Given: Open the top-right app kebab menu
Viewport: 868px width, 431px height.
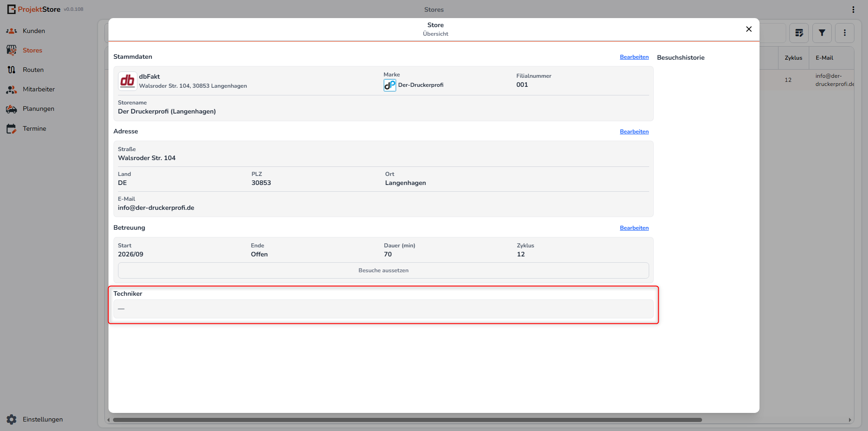Looking at the screenshot, I should click(853, 9).
